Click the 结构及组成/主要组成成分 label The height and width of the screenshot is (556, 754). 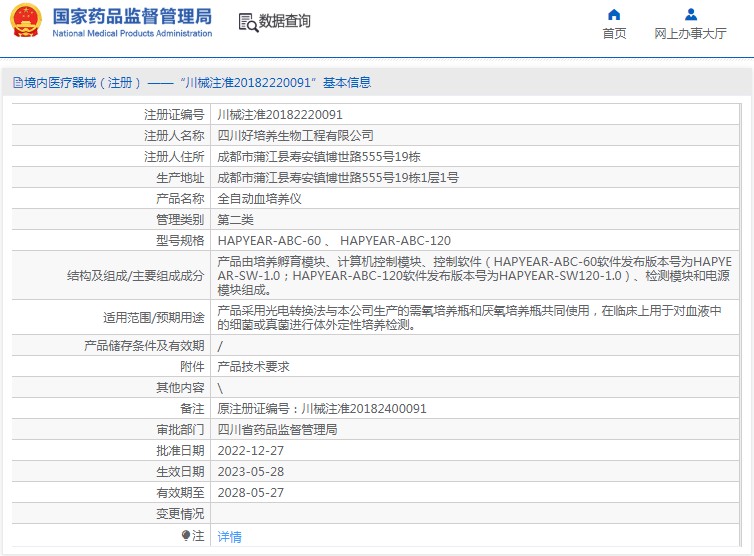click(136, 276)
